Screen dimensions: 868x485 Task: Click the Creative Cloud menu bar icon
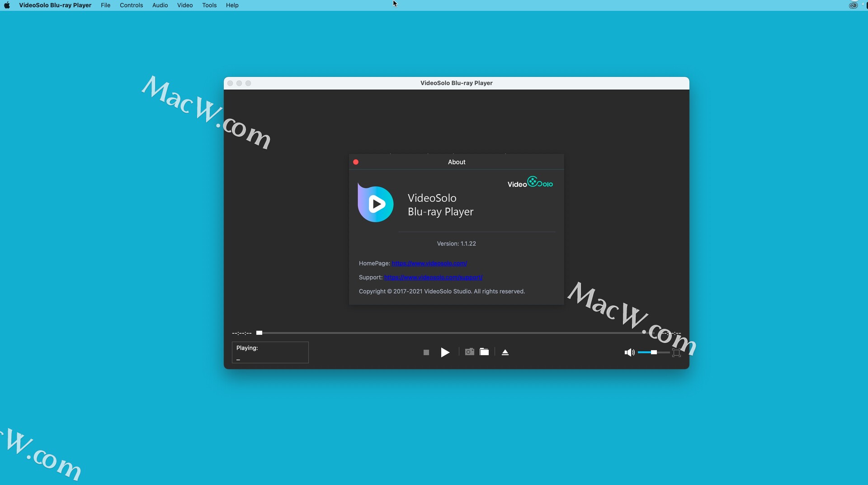click(x=853, y=5)
